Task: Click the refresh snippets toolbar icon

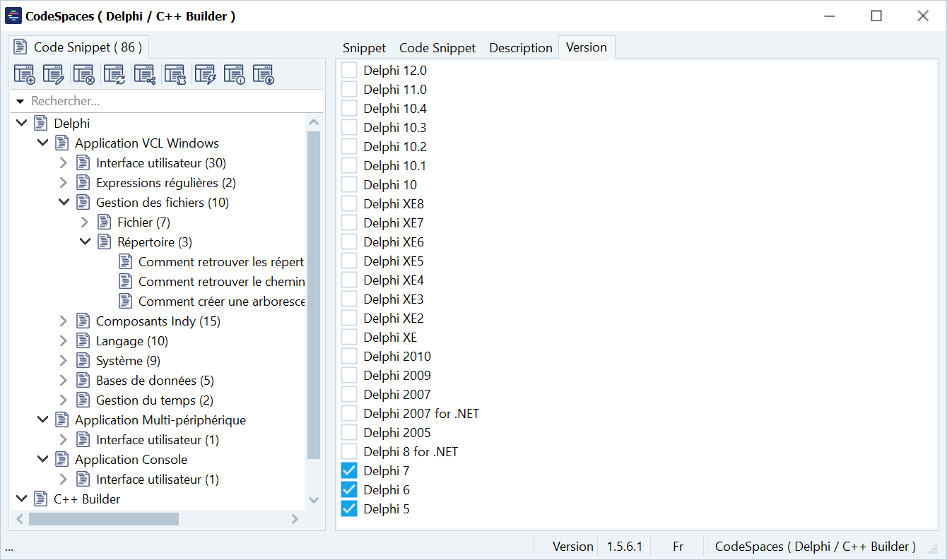Action: coord(114,74)
